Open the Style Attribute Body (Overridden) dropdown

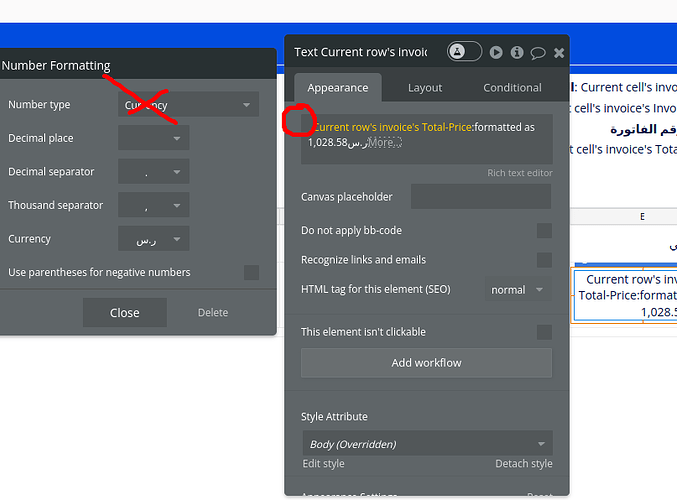(x=427, y=443)
